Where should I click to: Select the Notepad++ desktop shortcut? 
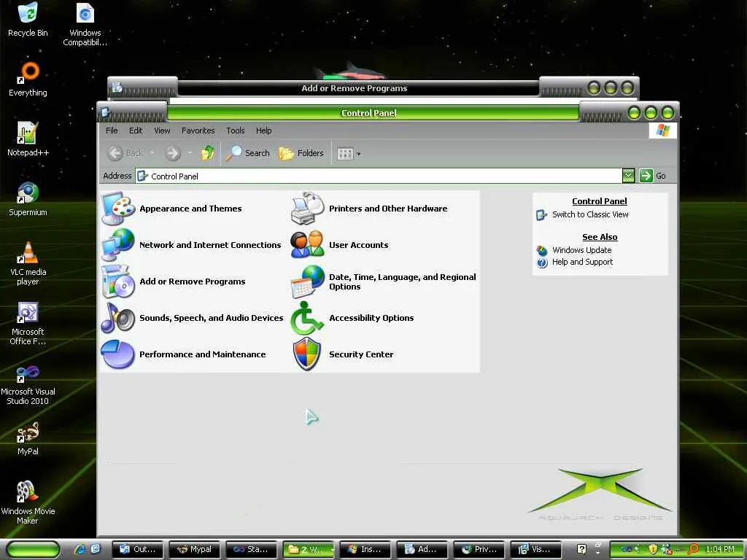pos(28,139)
